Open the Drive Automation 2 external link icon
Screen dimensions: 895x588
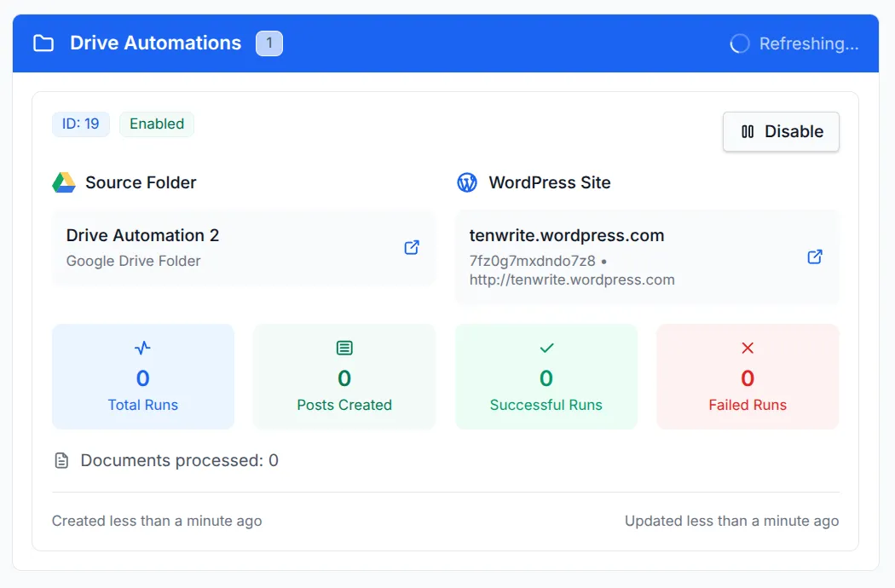coord(412,247)
